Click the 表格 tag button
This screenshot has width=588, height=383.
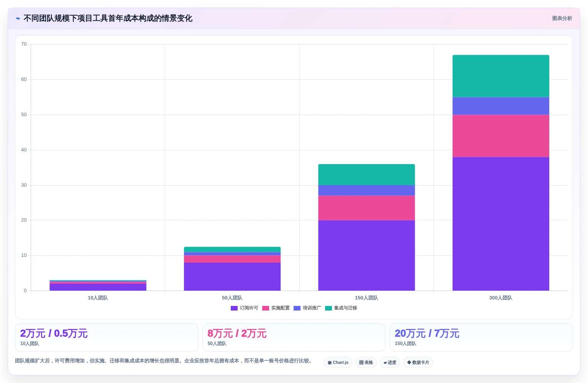tap(366, 363)
